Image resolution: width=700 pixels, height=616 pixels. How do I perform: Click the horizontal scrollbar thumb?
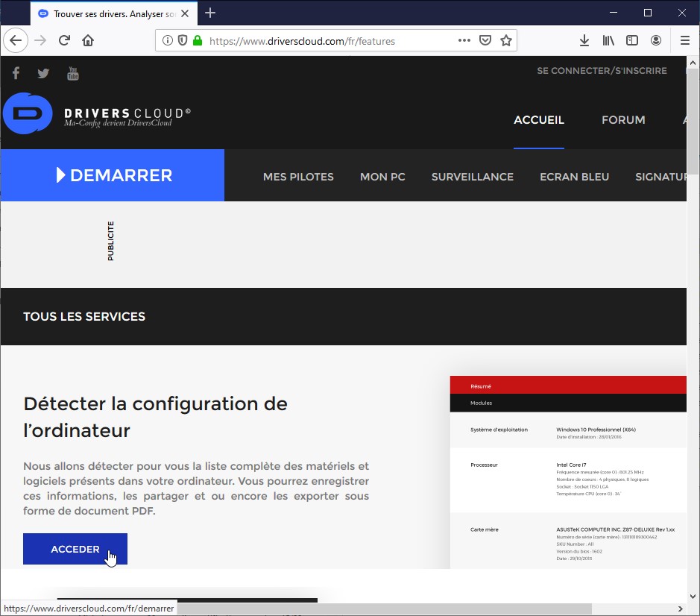(x=384, y=609)
